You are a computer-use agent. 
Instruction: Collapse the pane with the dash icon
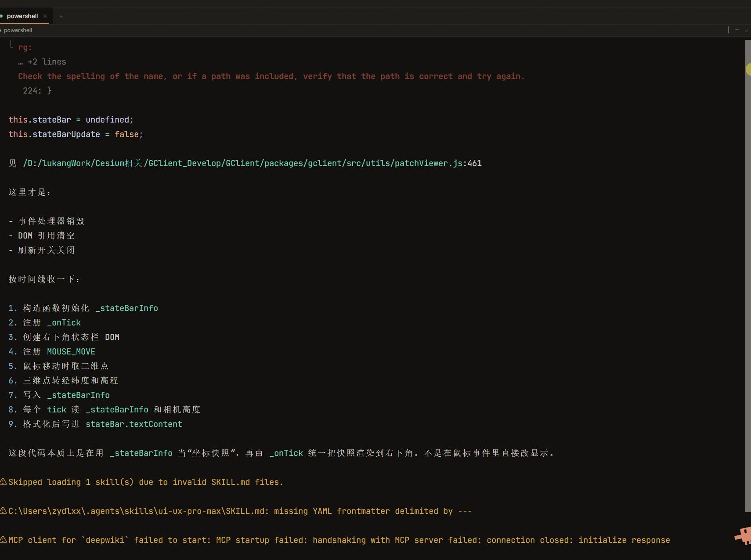click(x=737, y=30)
